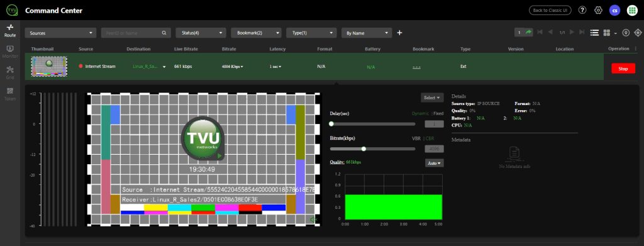This screenshot has width=644, height=246.
Task: Open the settings gear icon
Action: point(599,10)
